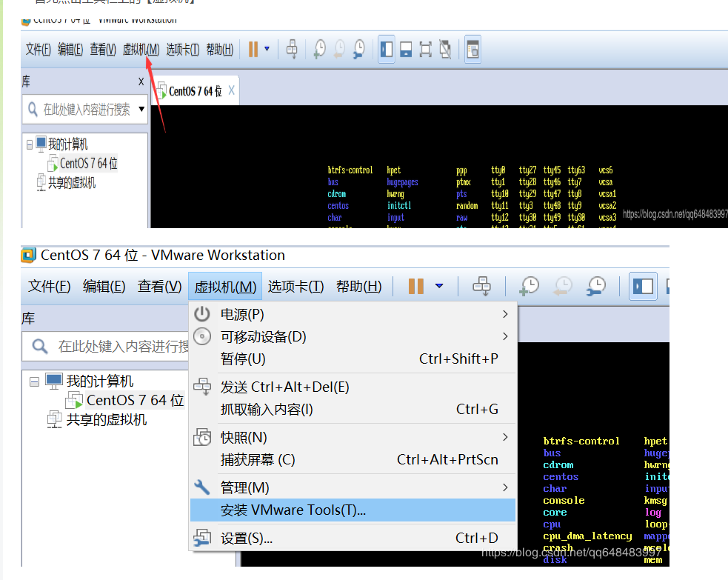The height and width of the screenshot is (580, 728).
Task: Select CentOS 7 64 位 in upper library tree
Action: (88, 163)
